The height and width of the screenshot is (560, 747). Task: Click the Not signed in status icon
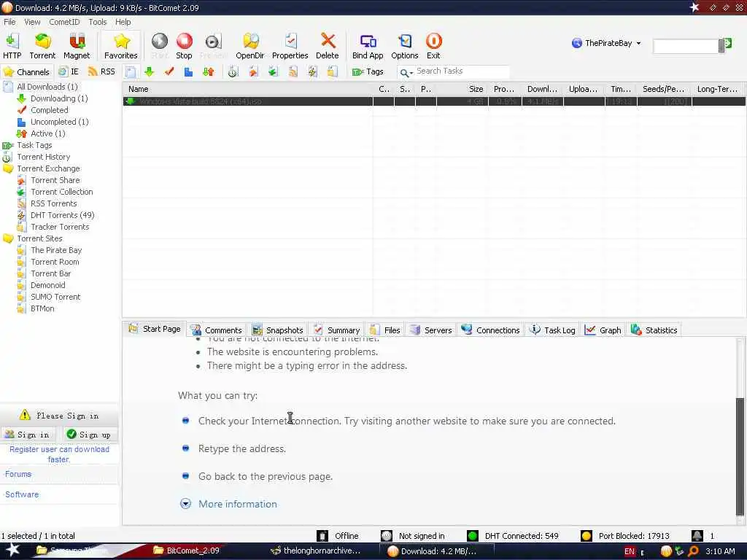(387, 536)
